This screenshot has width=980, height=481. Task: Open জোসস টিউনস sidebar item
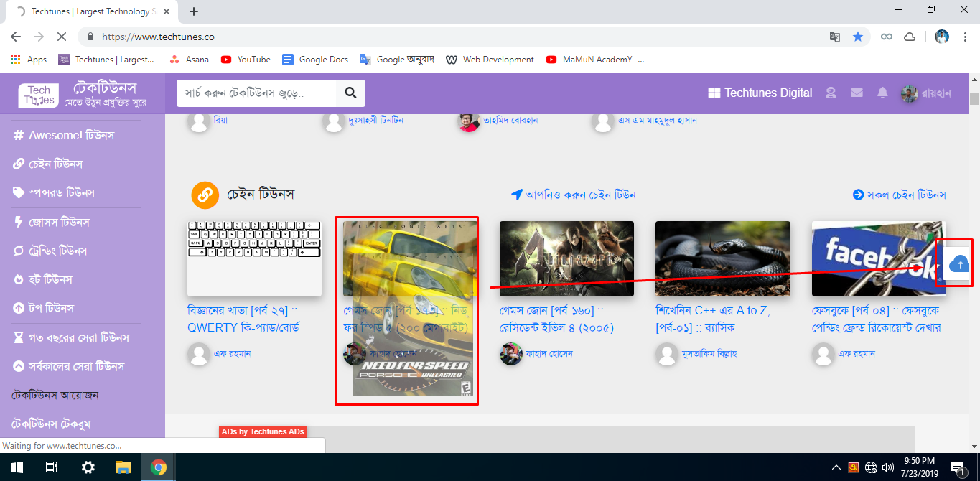coord(51,222)
